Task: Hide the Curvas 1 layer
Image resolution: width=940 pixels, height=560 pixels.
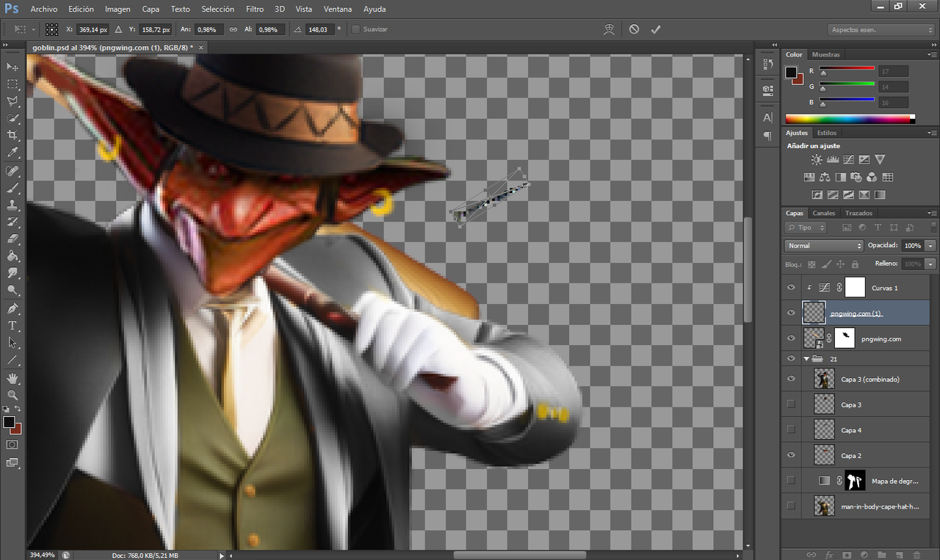Action: click(791, 288)
